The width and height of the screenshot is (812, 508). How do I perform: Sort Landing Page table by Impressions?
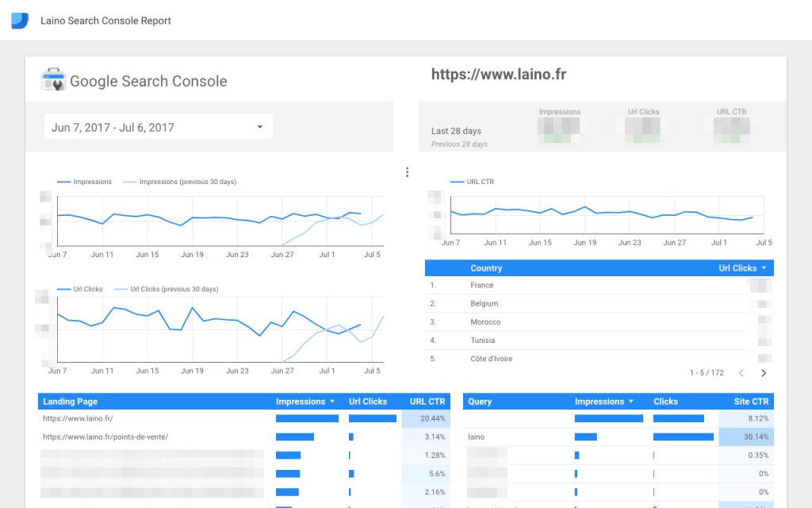305,401
